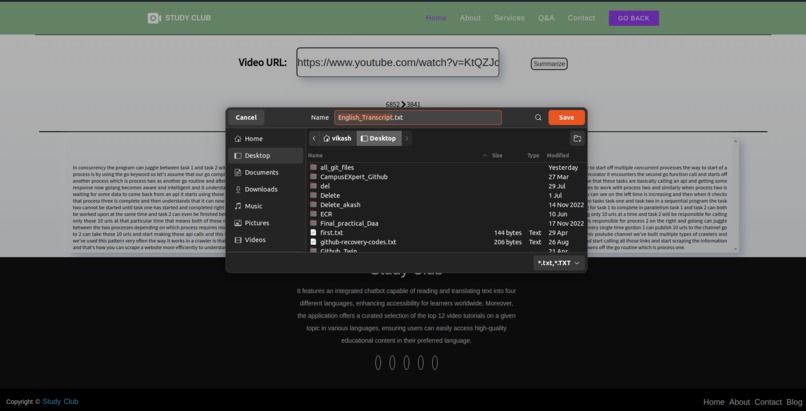
Task: Click the third social icon in the footer
Action: pos(407,363)
